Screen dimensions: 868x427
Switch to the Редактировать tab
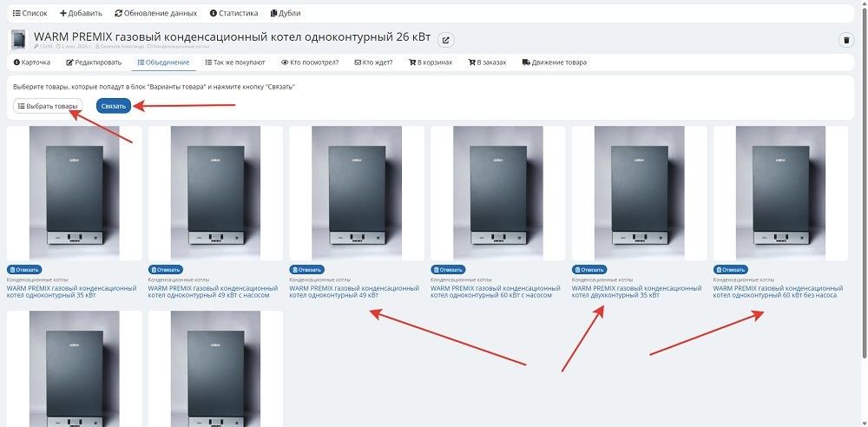(94, 62)
